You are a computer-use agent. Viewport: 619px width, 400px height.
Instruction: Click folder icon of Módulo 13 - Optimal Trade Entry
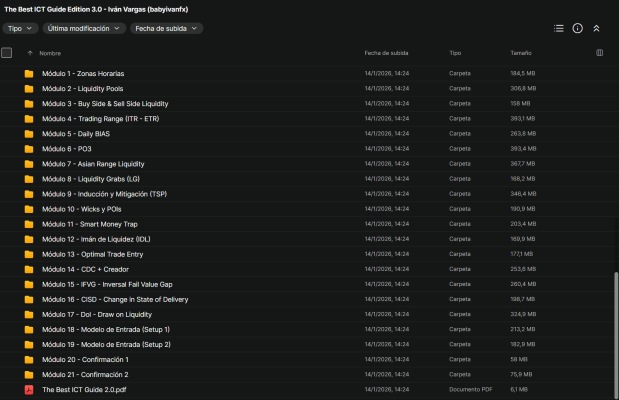click(29, 255)
